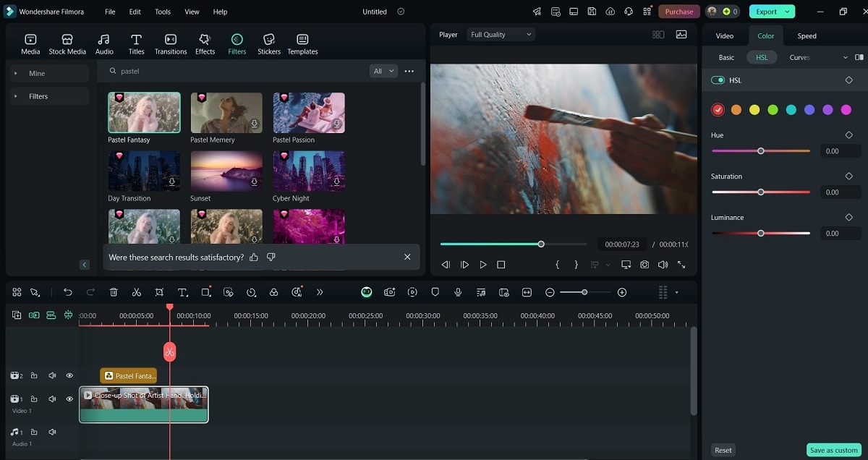Select the orange HSL color swatch
The image size is (868, 460).
click(x=736, y=110)
